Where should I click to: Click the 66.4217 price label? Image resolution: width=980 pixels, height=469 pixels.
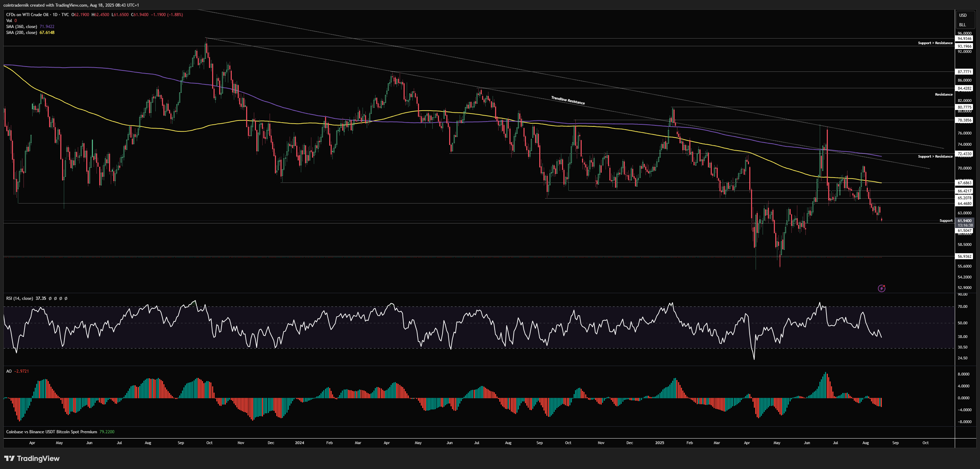tap(965, 191)
